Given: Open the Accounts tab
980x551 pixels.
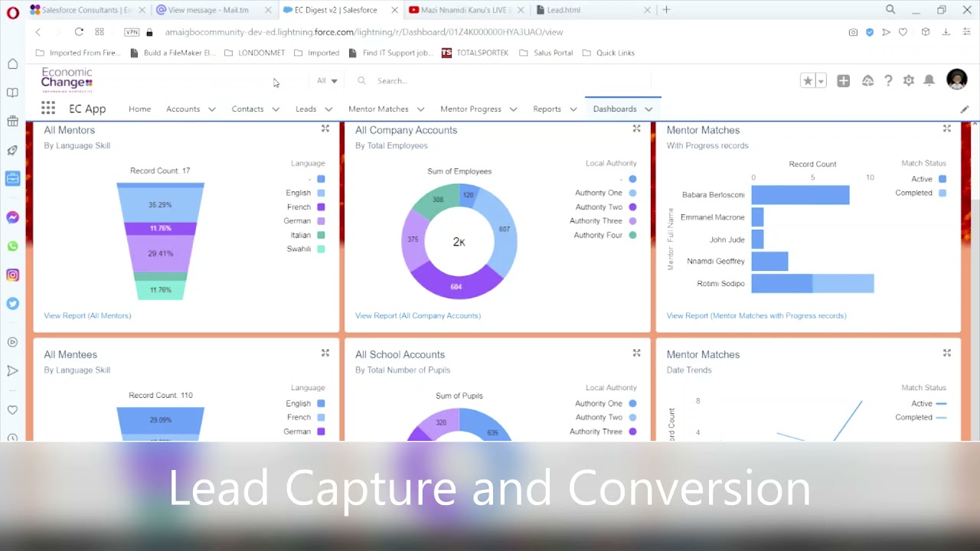Looking at the screenshot, I should pos(183,109).
